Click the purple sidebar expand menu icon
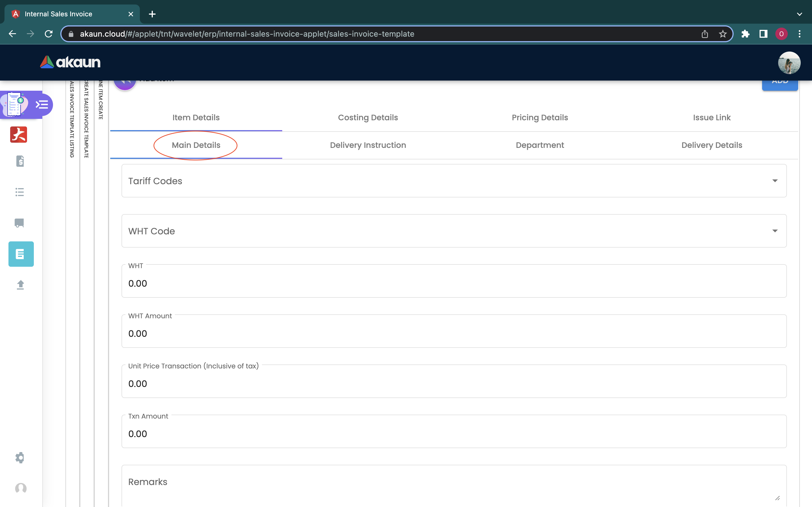This screenshot has height=507, width=812. pos(42,104)
